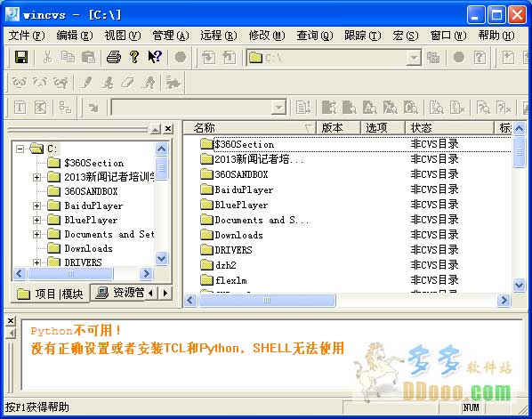This screenshot has width=532, height=419.
Task: Open the 文件(F) menu
Action: (x=27, y=36)
